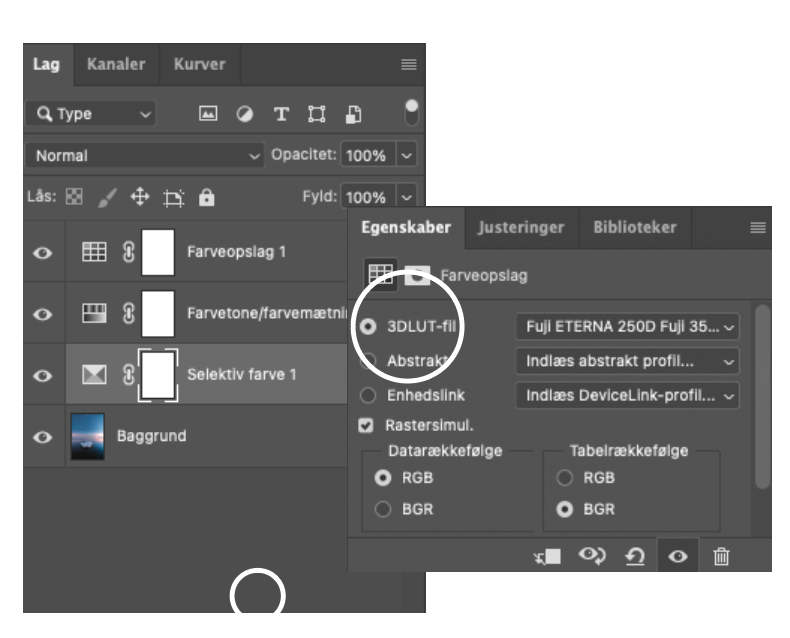This screenshot has height=638, width=790.
Task: Click delete adjustment trash icon
Action: [x=721, y=556]
